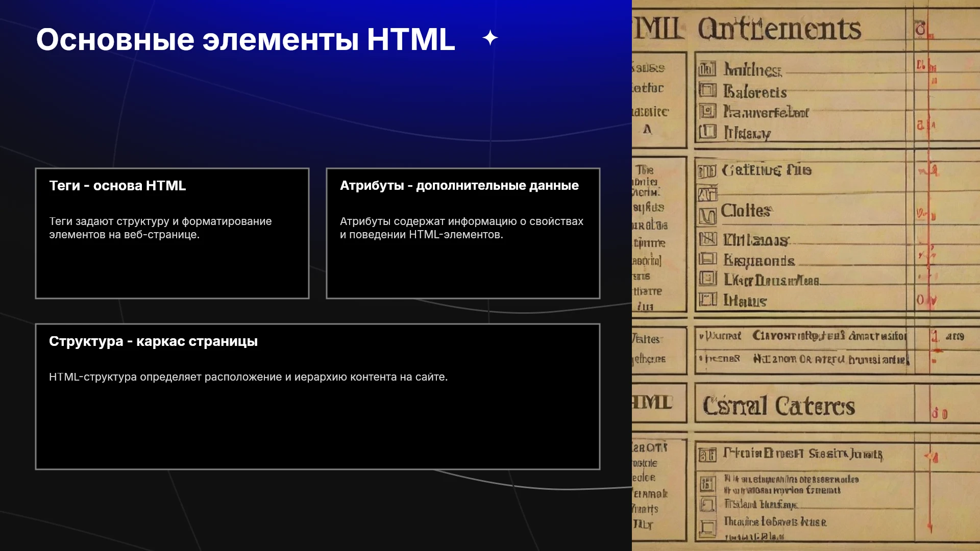The height and width of the screenshot is (551, 980).
Task: Click the 'Csnal Catercs' banner in the image
Action: pyautogui.click(x=778, y=406)
